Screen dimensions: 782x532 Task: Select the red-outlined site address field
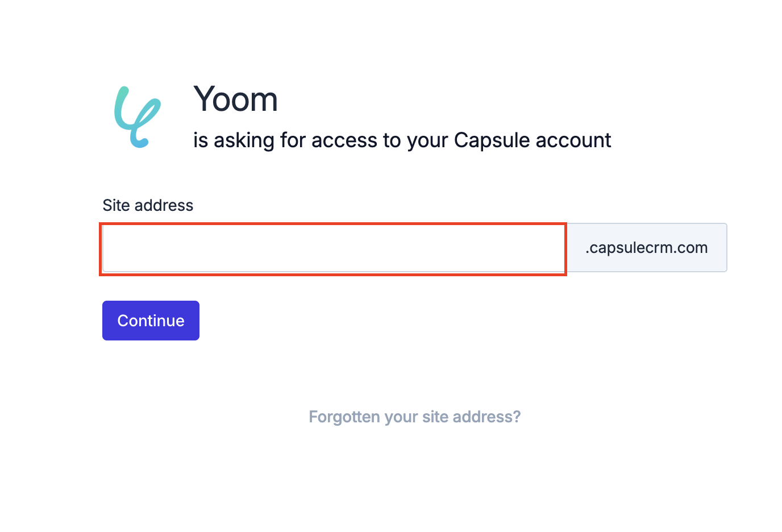click(333, 249)
